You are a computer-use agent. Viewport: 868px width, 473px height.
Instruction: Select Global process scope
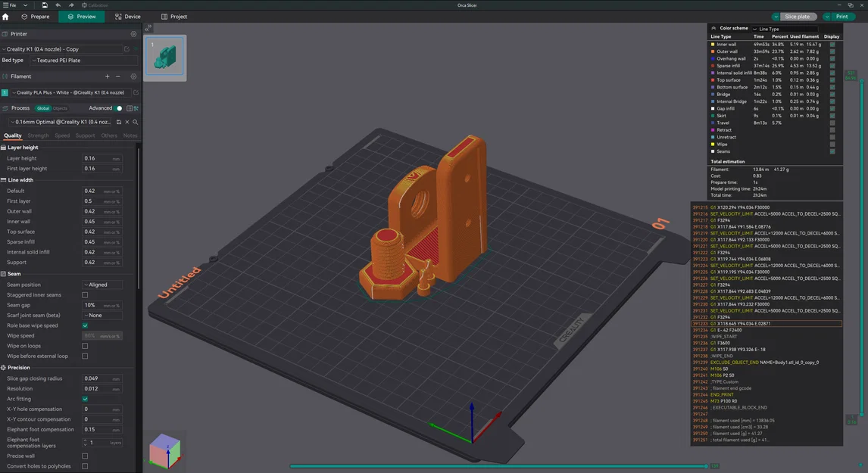click(x=43, y=108)
